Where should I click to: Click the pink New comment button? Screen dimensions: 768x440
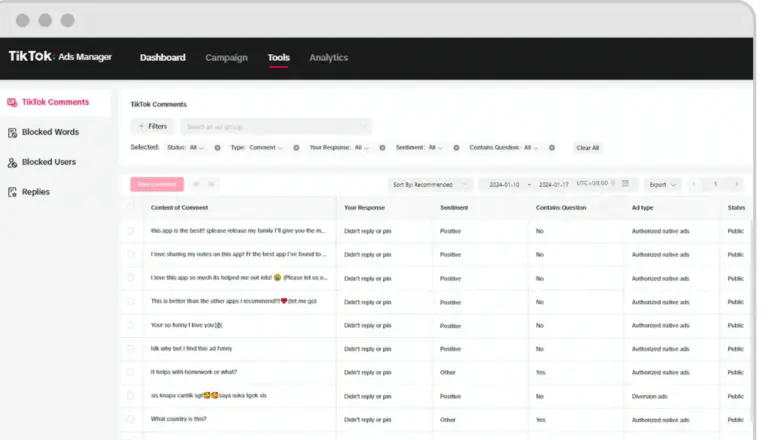[157, 184]
